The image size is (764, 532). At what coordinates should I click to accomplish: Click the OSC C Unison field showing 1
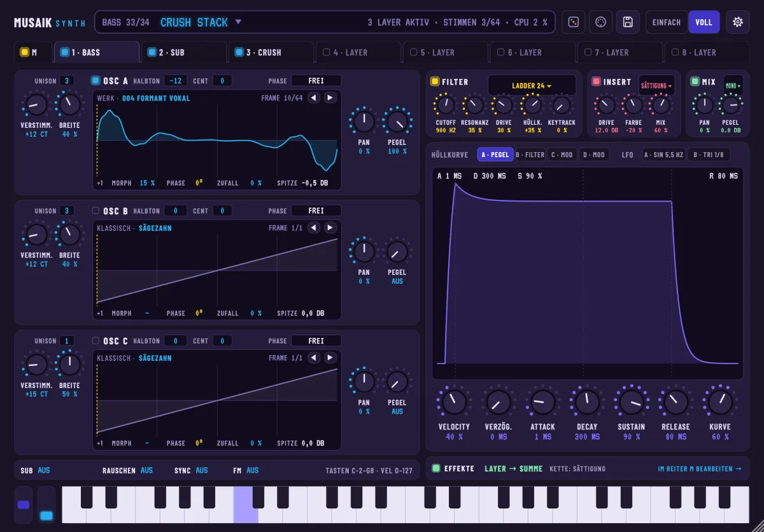[x=67, y=340]
